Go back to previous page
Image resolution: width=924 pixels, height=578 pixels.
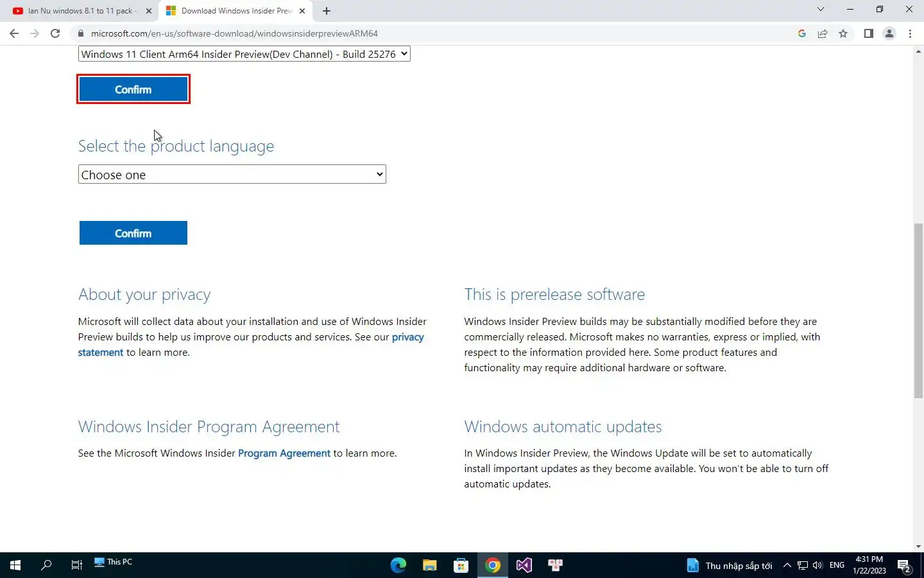tap(13, 33)
